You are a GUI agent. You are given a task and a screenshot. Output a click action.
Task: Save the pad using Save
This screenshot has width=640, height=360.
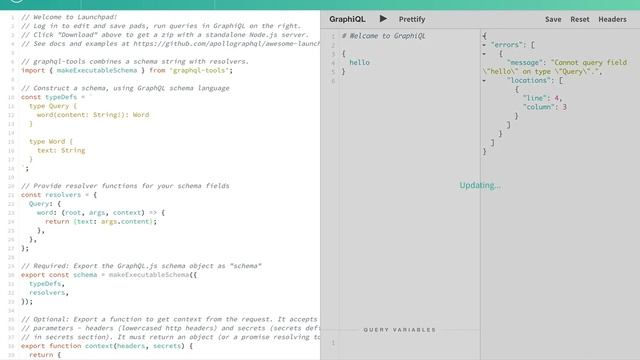(553, 19)
